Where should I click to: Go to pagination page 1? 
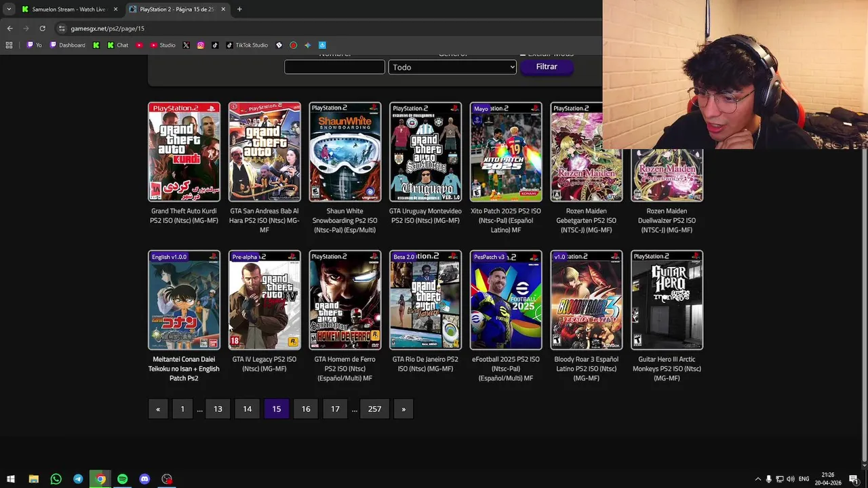[x=182, y=409]
